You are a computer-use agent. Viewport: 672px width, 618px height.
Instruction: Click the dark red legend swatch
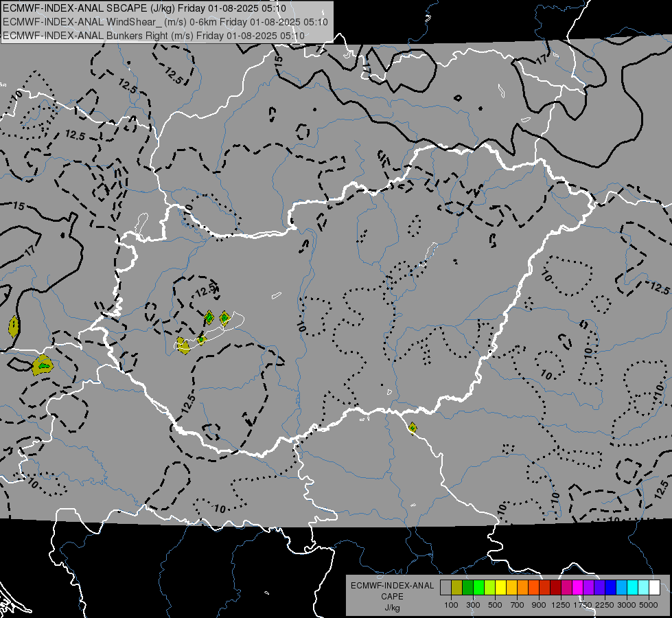(556, 588)
